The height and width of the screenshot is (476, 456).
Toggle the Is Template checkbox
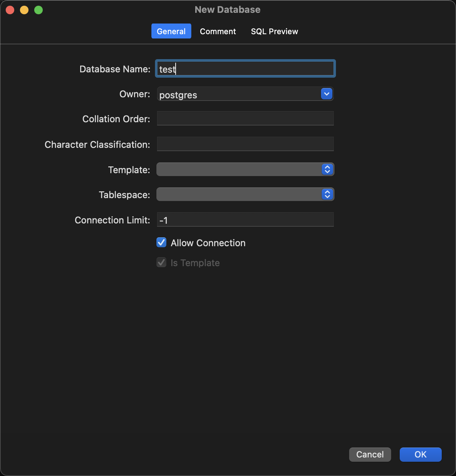[x=161, y=263]
